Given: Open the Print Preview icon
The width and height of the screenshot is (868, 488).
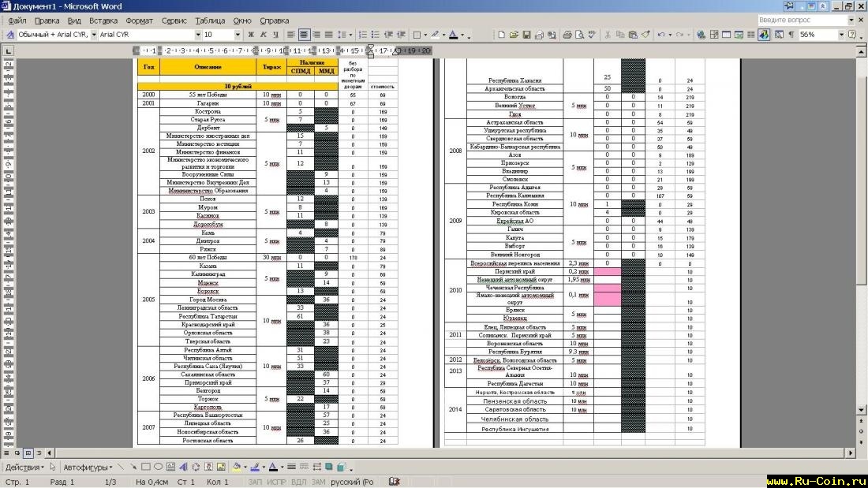Looking at the screenshot, I should [578, 35].
